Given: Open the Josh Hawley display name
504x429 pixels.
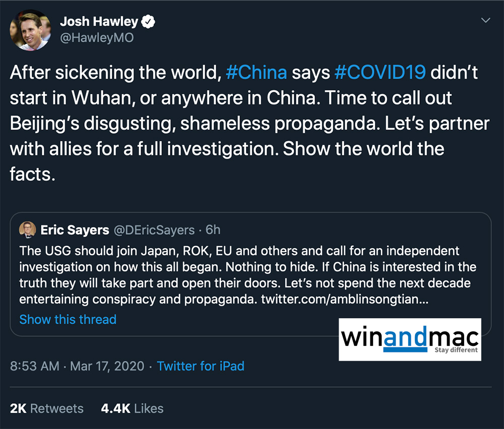Looking at the screenshot, I should [99, 22].
